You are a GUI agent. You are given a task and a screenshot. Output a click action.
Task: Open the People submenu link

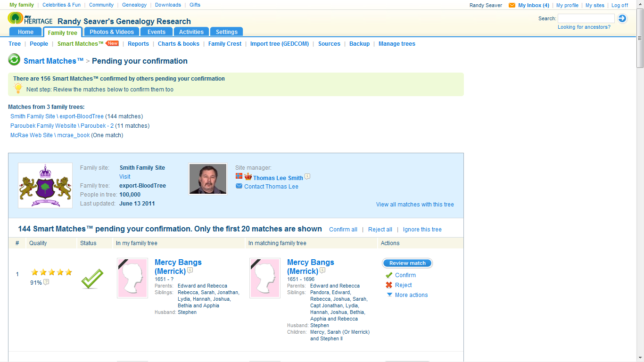[39, 44]
